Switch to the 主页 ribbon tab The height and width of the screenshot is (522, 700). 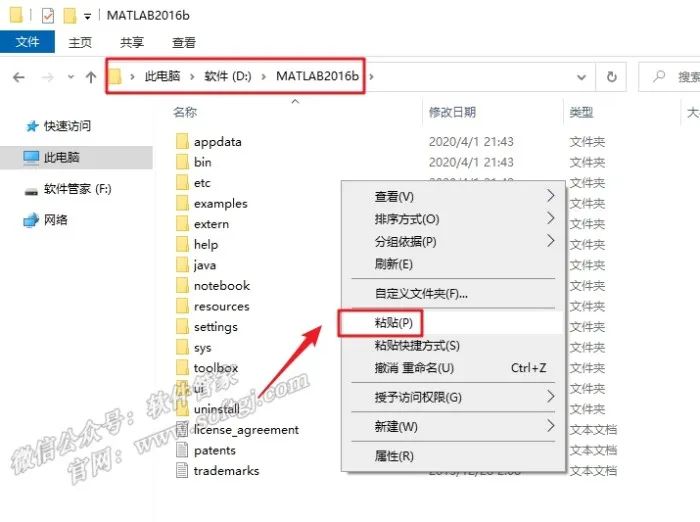point(80,42)
